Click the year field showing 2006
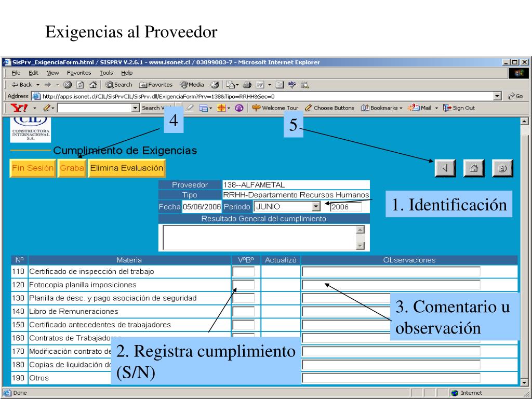Image resolution: width=532 pixels, height=399 pixels. 345,207
